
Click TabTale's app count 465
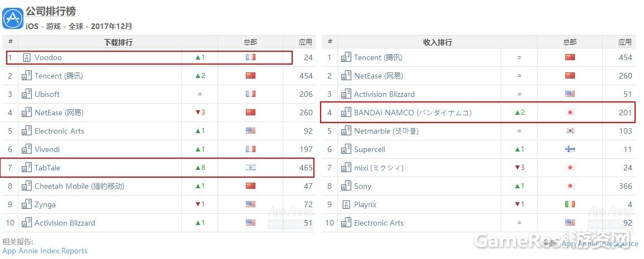(x=306, y=168)
